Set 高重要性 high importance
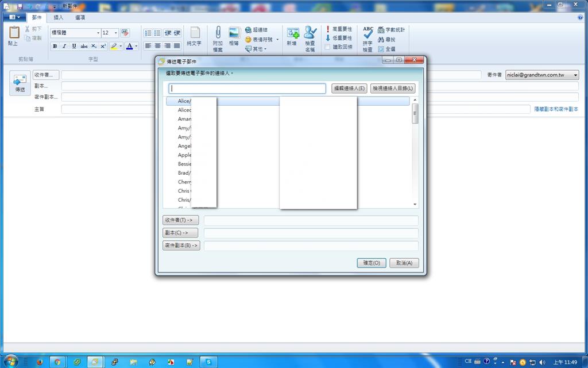Viewport: 588px width, 368px height. (339, 29)
